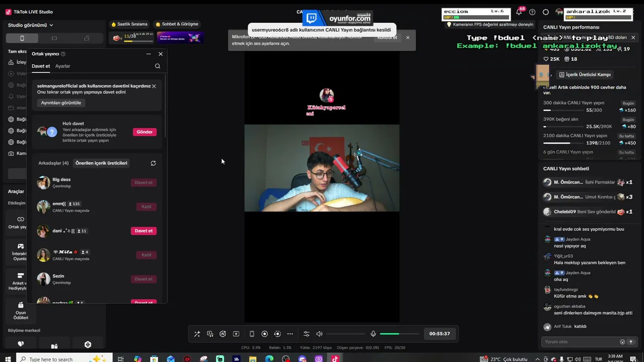Open TikTok LIVE Studio taskbar icon
Image resolution: width=644 pixels, height=362 pixels.
335,359
